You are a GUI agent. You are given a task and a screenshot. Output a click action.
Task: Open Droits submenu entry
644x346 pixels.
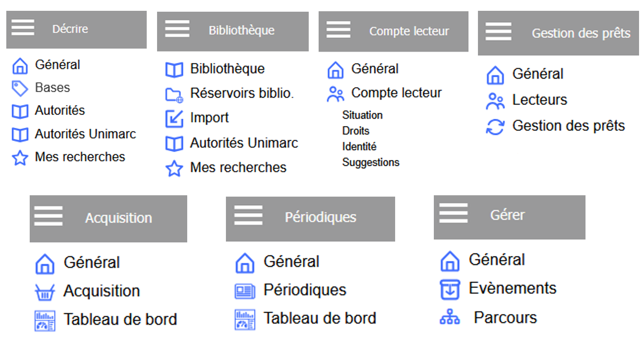(356, 131)
